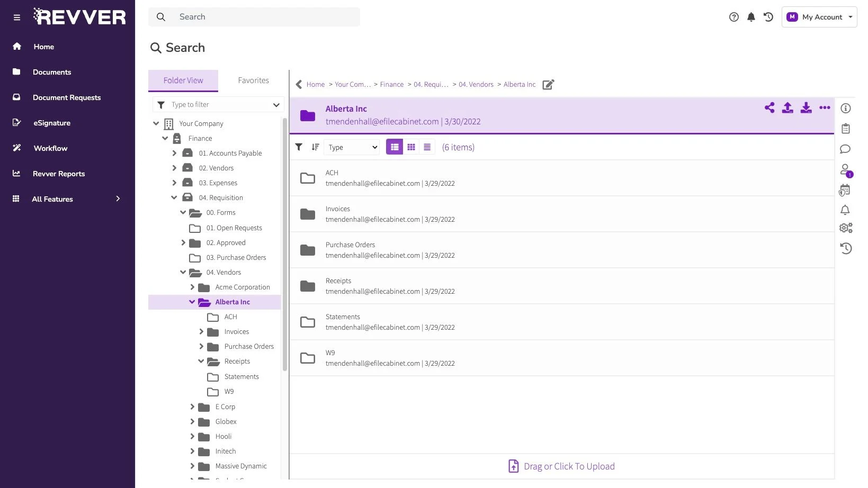The height and width of the screenshot is (488, 868).
Task: Open the side panel alerts bell icon
Action: click(845, 210)
